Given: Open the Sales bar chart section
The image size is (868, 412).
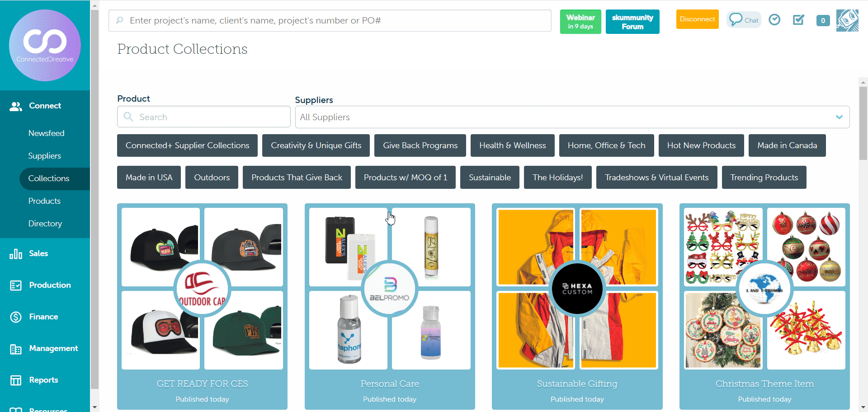Looking at the screenshot, I should pyautogui.click(x=38, y=253).
